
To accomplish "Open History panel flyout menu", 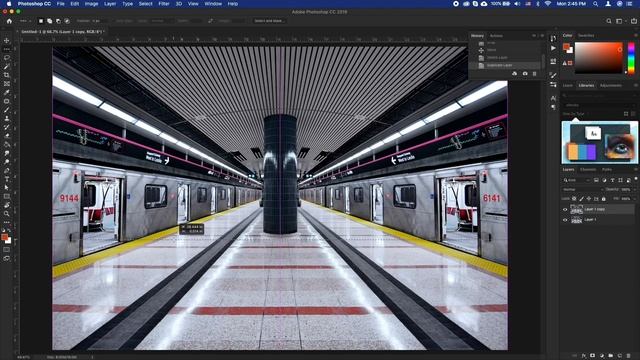I will pos(542,36).
